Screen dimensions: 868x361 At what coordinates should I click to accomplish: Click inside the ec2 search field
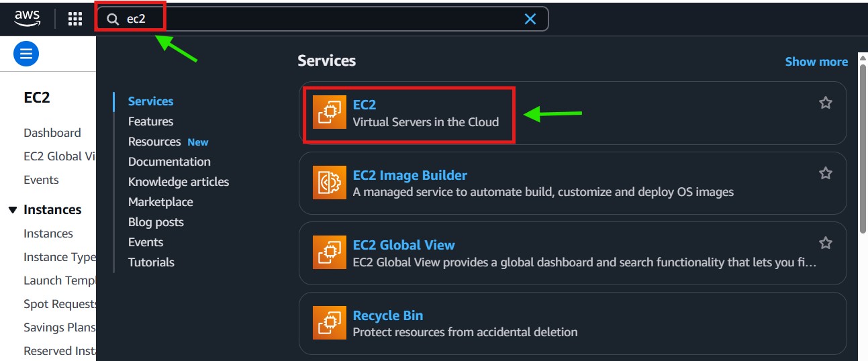coord(322,19)
